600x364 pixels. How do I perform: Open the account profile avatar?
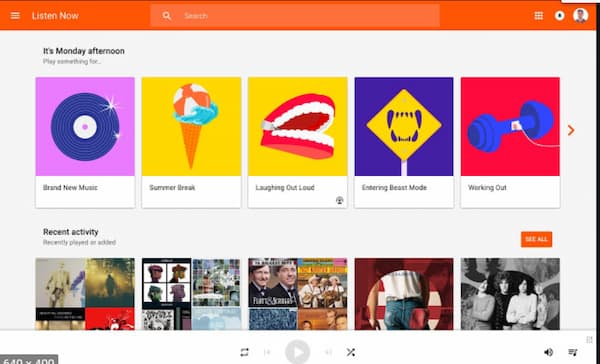pyautogui.click(x=580, y=16)
